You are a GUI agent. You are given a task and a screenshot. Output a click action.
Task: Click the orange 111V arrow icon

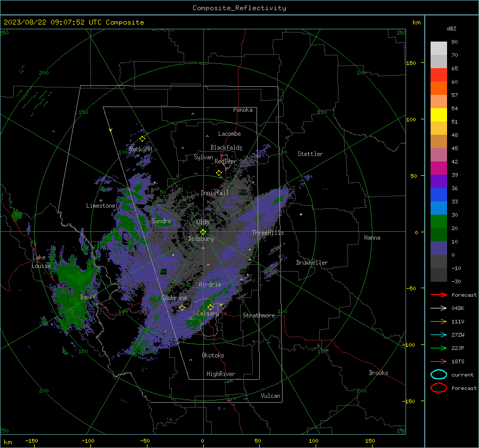click(439, 321)
